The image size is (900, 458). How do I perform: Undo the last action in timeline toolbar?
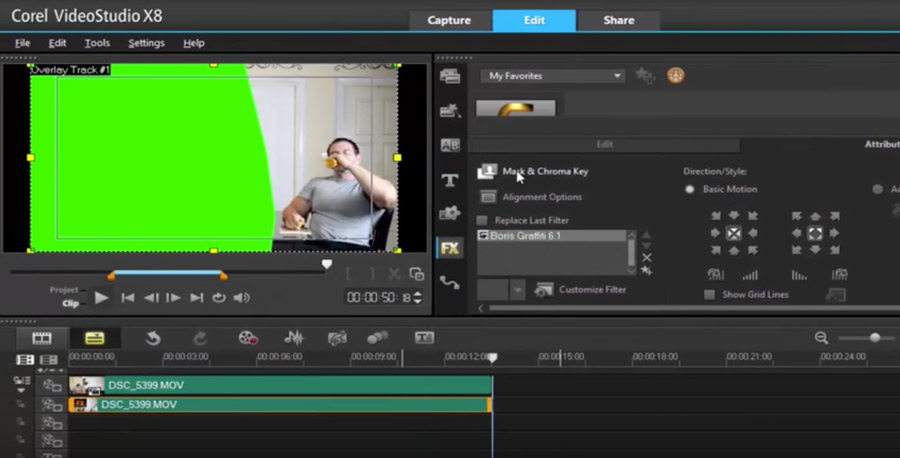[153, 338]
